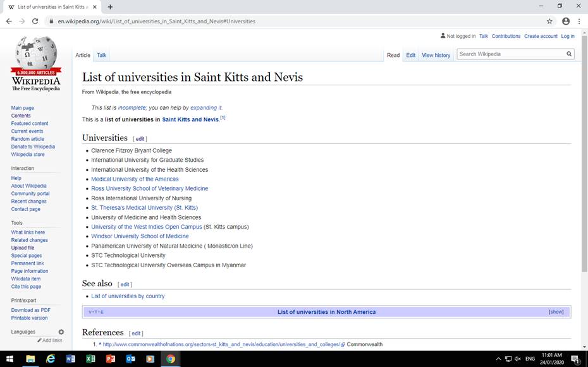
Task: Click the browser address bar
Action: pyautogui.click(x=298, y=21)
